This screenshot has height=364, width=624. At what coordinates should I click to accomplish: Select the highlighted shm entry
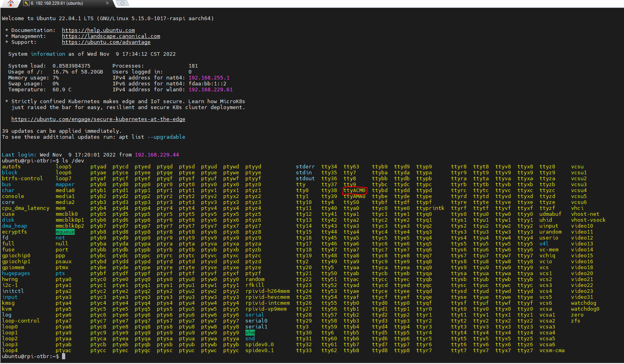[x=250, y=333]
